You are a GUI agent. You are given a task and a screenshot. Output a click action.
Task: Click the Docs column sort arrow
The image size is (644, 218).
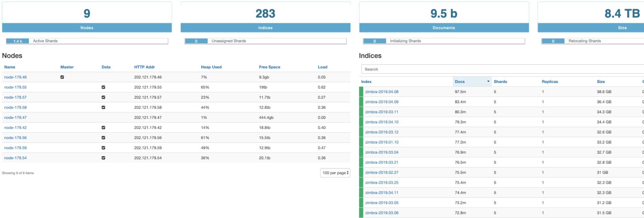[488, 82]
